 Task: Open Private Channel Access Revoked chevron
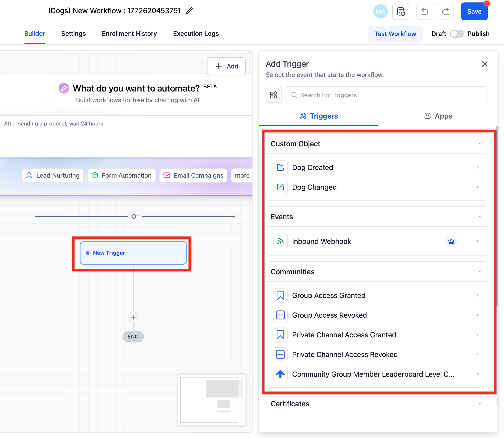click(x=477, y=354)
